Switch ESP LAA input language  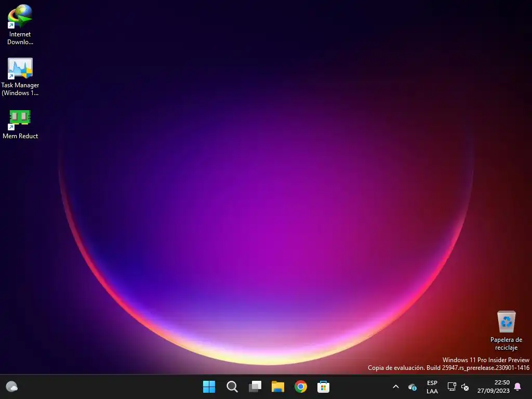(432, 387)
